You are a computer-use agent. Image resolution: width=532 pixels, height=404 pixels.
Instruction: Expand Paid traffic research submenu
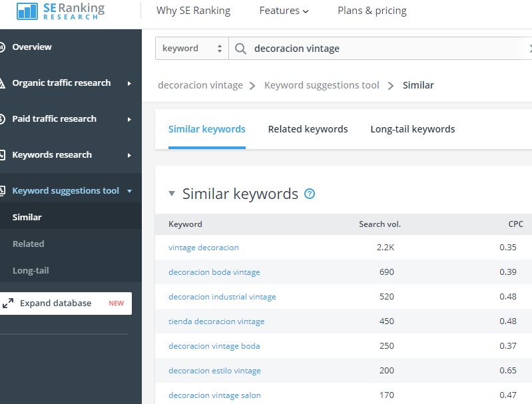tap(129, 119)
